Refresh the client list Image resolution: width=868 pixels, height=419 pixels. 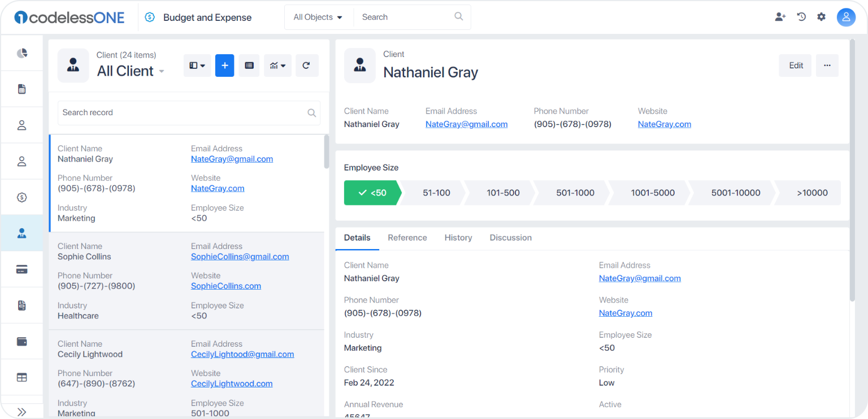pos(306,66)
